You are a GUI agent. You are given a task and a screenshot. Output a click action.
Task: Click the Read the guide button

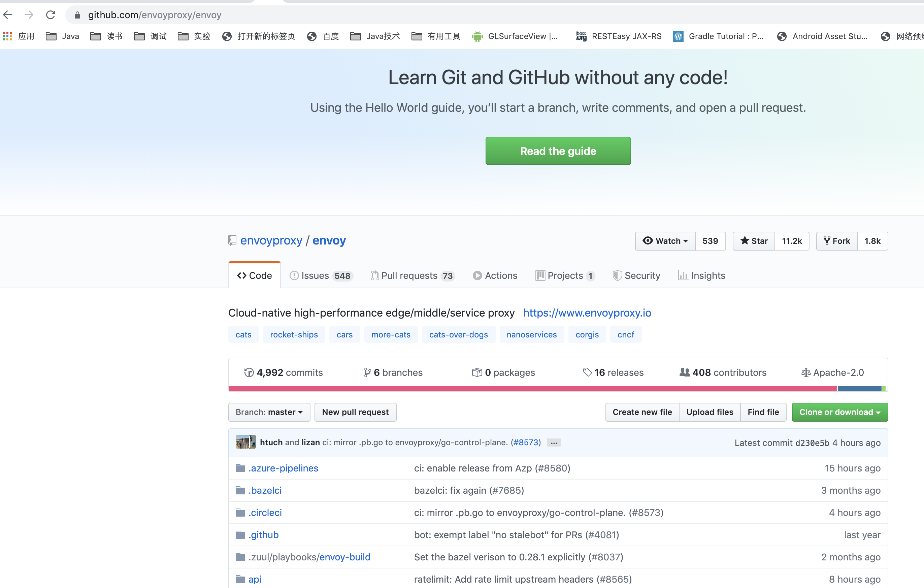click(x=558, y=151)
